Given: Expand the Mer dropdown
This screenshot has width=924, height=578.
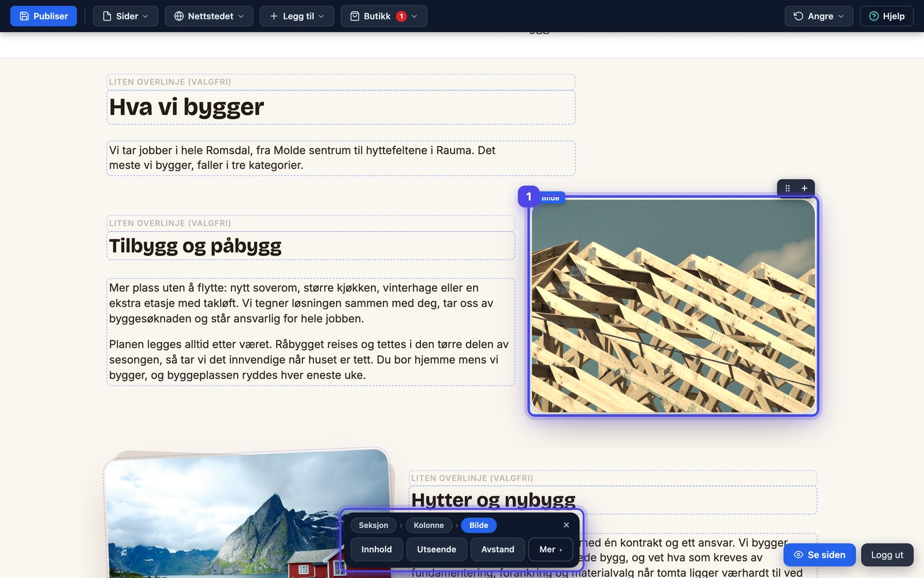Looking at the screenshot, I should coord(550,550).
